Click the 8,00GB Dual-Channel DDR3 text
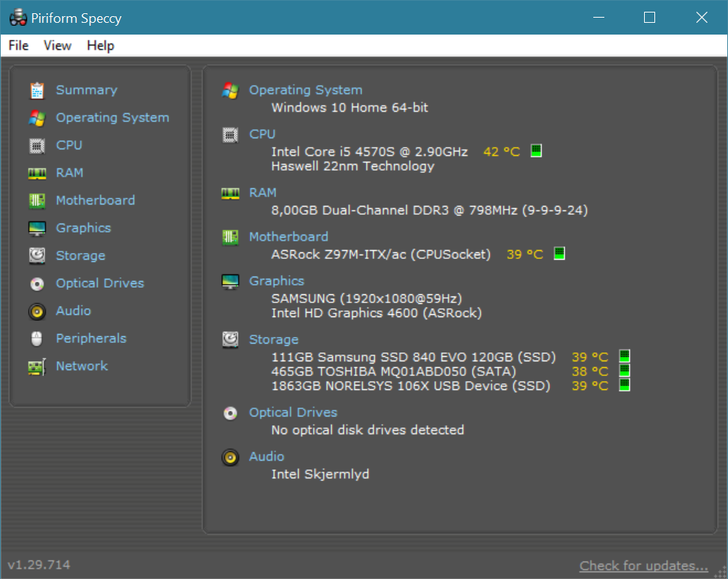This screenshot has height=579, width=728. (429, 210)
